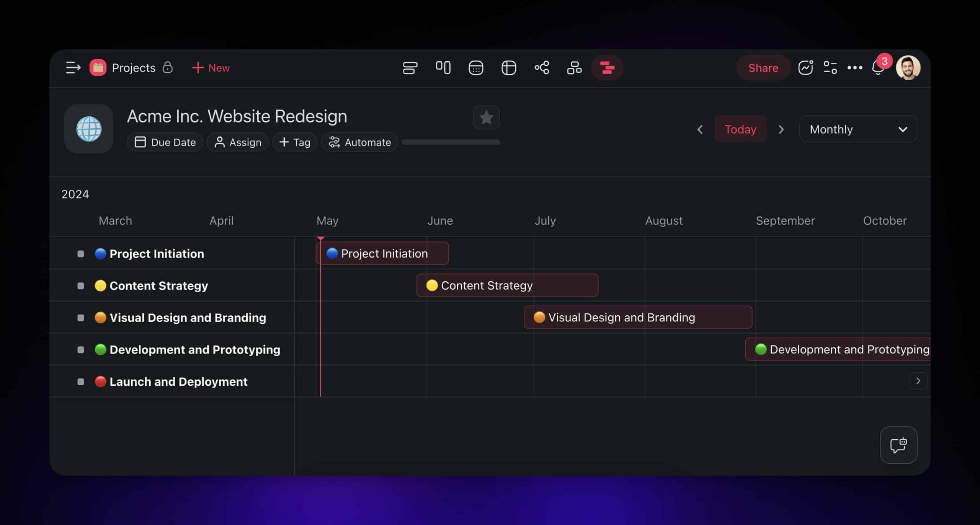Open the org chart view
Viewport: 980px width, 525px height.
(574, 68)
